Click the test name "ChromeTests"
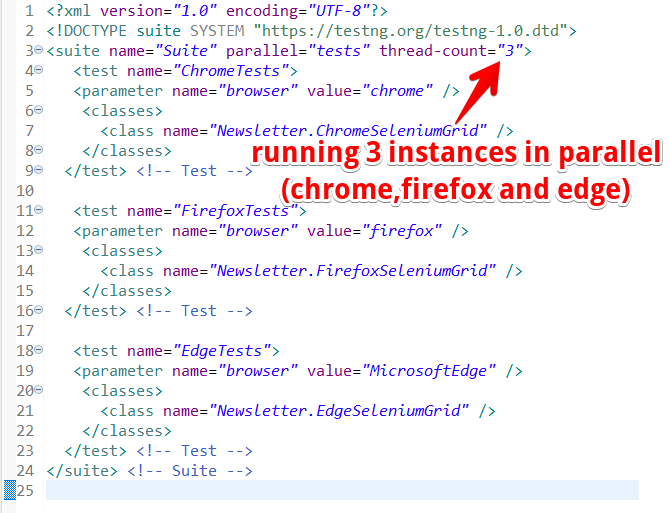 pyautogui.click(x=230, y=71)
